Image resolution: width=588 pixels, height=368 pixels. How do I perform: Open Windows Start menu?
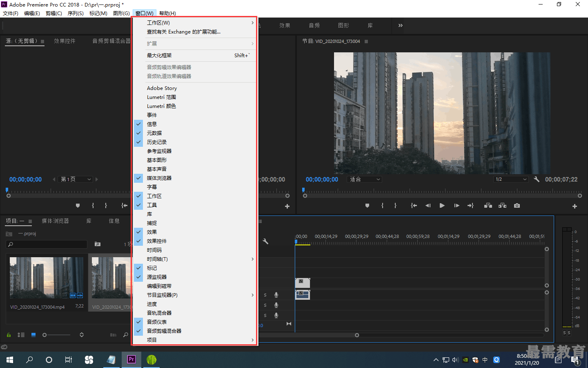click(10, 360)
